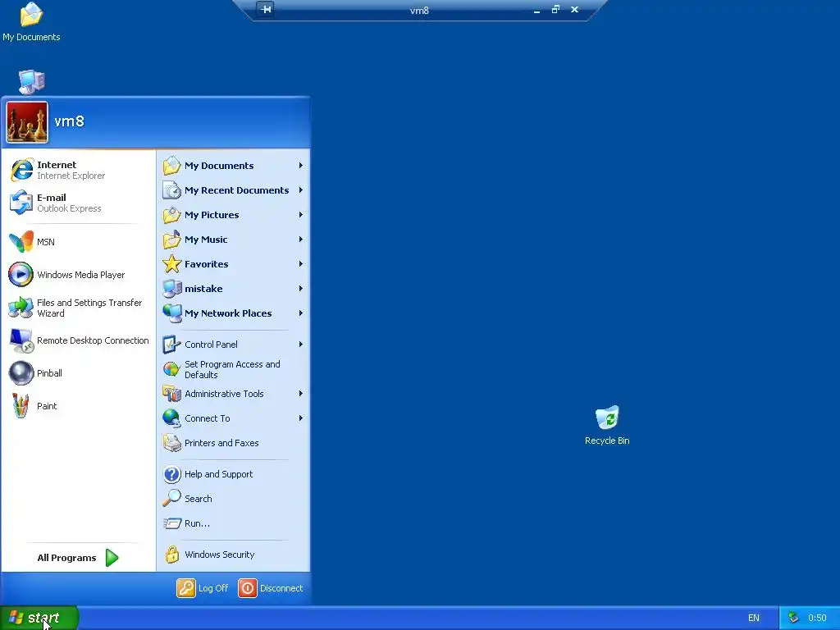
Task: Open the MSN butterfly icon
Action: (x=21, y=242)
